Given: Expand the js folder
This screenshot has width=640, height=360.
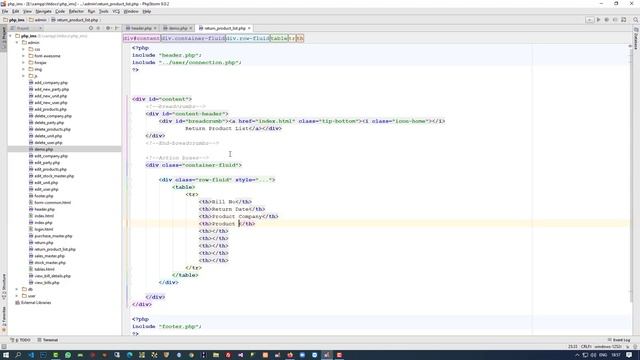Looking at the screenshot, I should coord(24,76).
